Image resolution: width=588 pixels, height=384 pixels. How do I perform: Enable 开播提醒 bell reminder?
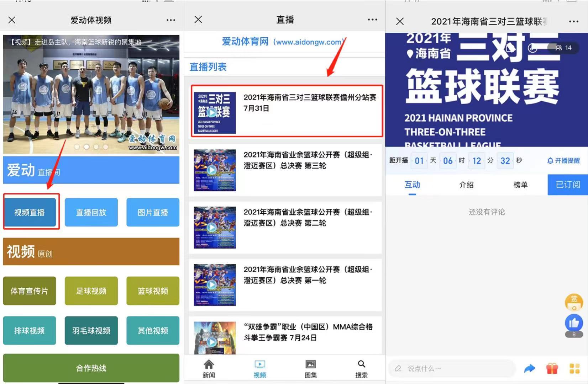tap(563, 161)
